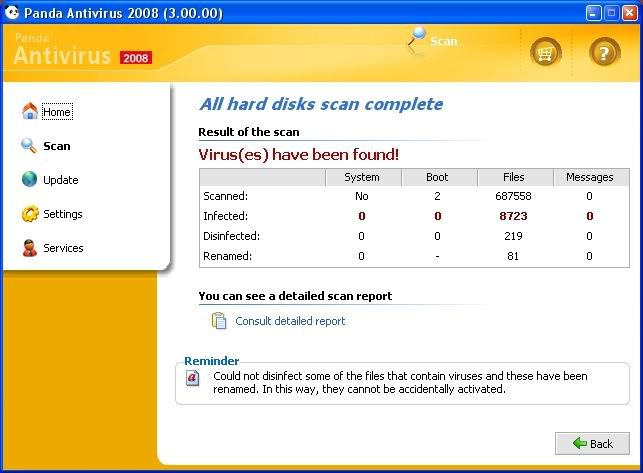Image resolution: width=643 pixels, height=473 pixels.
Task: Click the 2008 red badge in logo
Action: point(136,58)
